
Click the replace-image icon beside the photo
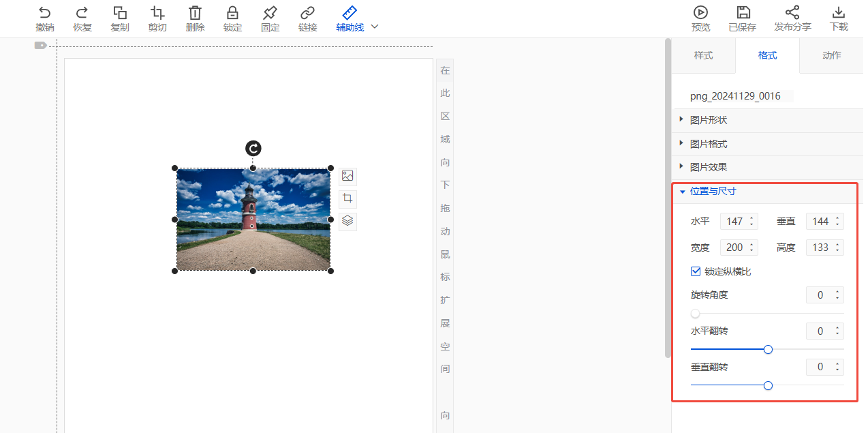pos(347,176)
